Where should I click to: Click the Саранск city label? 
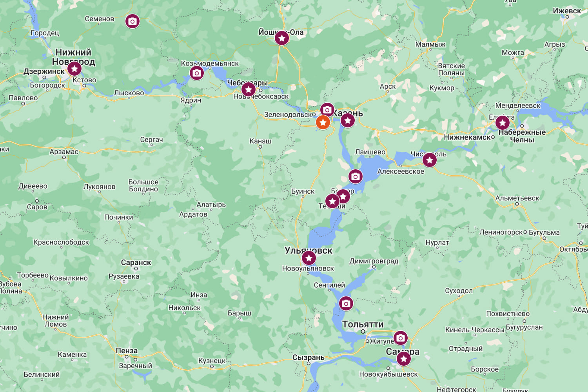(136, 262)
